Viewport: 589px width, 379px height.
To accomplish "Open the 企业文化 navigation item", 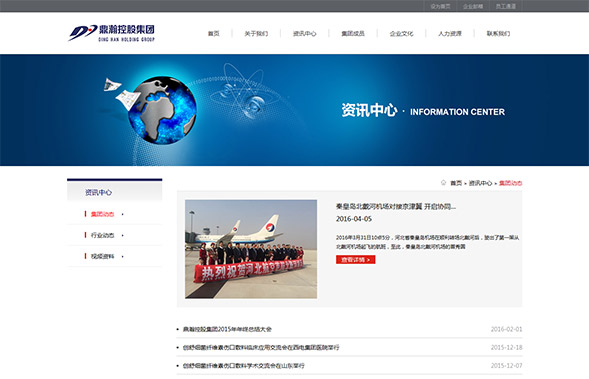I will (x=401, y=33).
